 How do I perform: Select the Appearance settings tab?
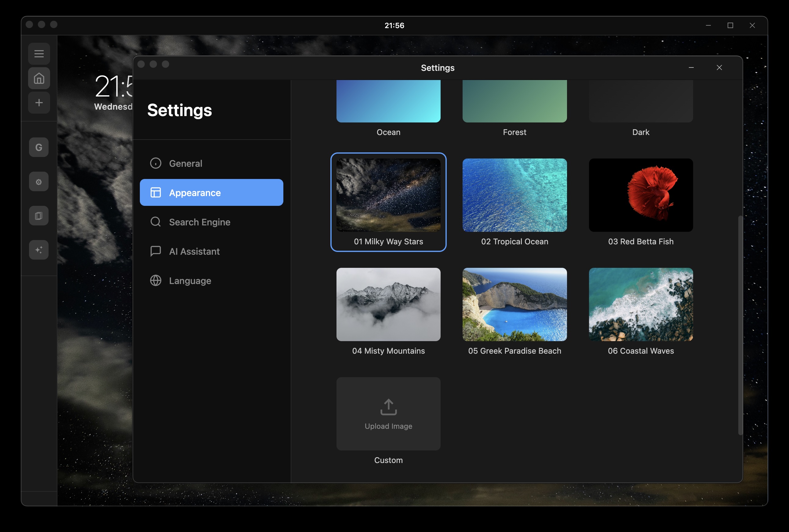(211, 192)
